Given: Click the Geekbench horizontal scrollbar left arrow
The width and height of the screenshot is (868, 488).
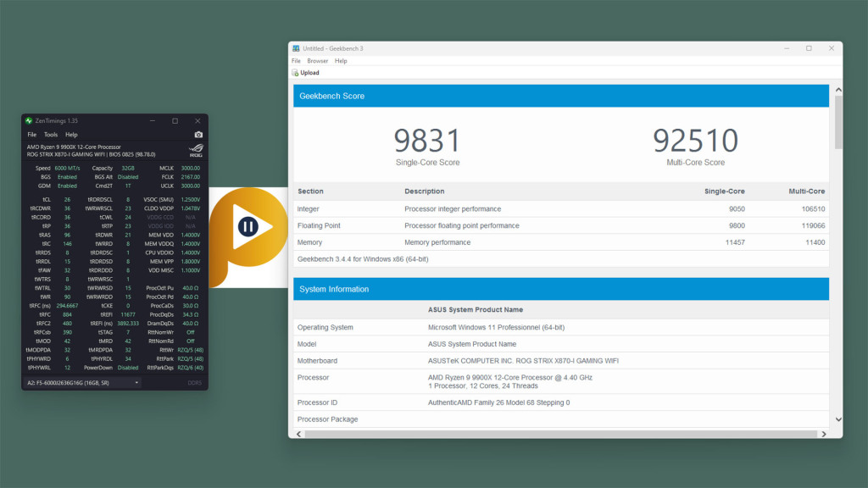Looking at the screenshot, I should point(299,435).
